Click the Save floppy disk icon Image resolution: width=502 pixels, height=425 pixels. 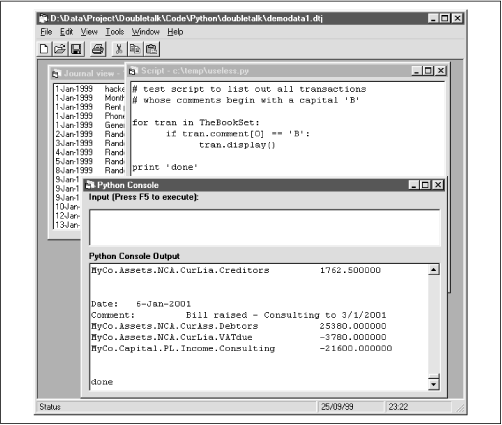tap(76, 49)
